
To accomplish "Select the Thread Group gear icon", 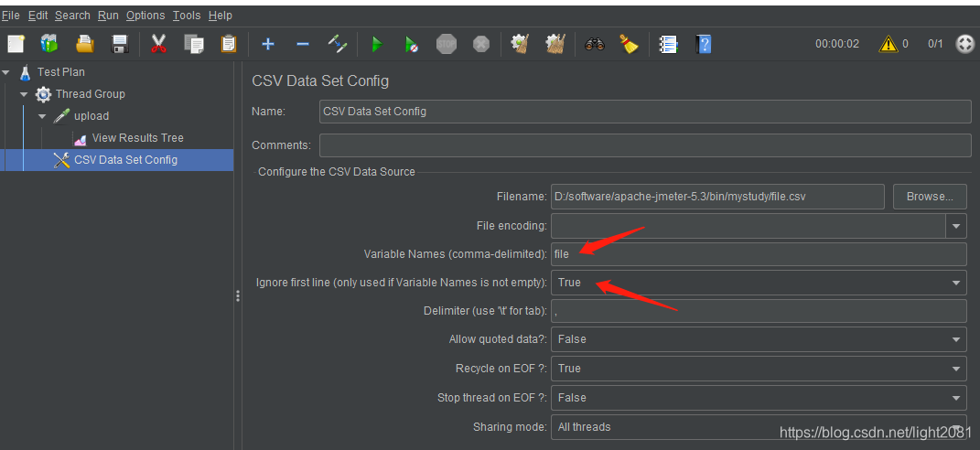I will (43, 94).
